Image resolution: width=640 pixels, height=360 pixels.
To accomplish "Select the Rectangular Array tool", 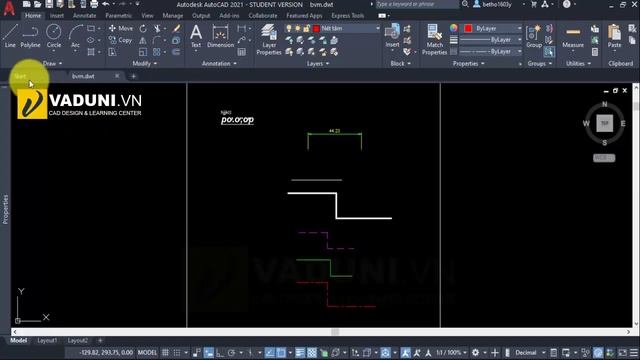I will (x=157, y=52).
